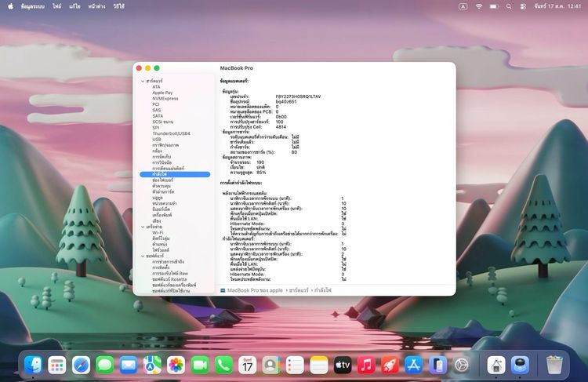Screen dimensions: 588x382
Task: Open Reminders app in Dock
Action: point(295,365)
